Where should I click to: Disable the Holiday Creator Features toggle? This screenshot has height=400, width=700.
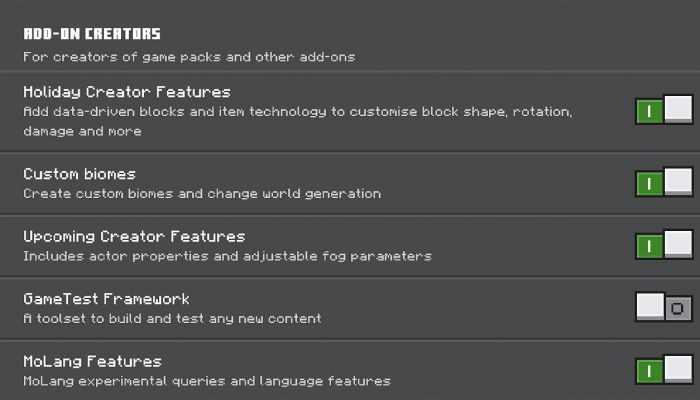coord(663,110)
